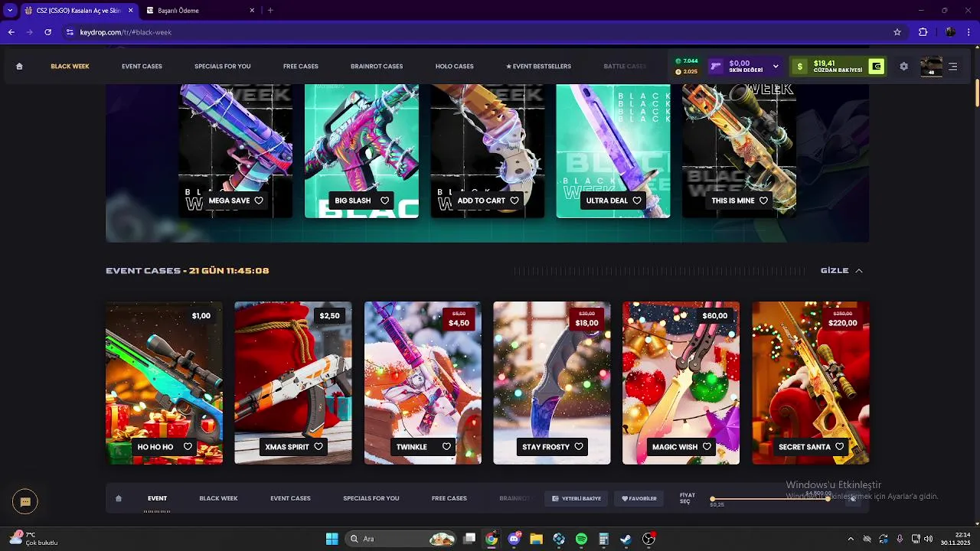Viewport: 980px width, 551px height.
Task: Open browser extensions puzzle icon
Action: [x=923, y=32]
